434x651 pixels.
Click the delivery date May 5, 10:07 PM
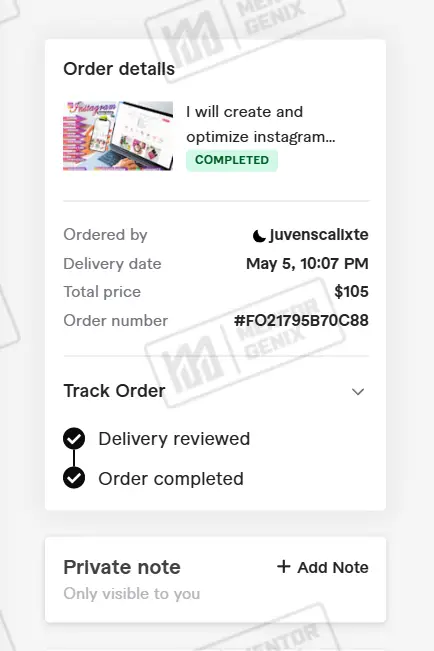tap(307, 264)
